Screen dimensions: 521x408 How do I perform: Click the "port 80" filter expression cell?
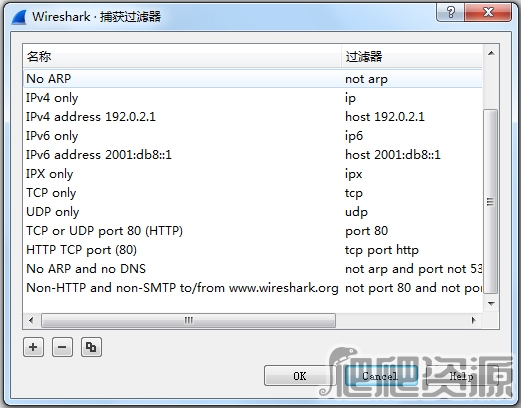pos(366,231)
